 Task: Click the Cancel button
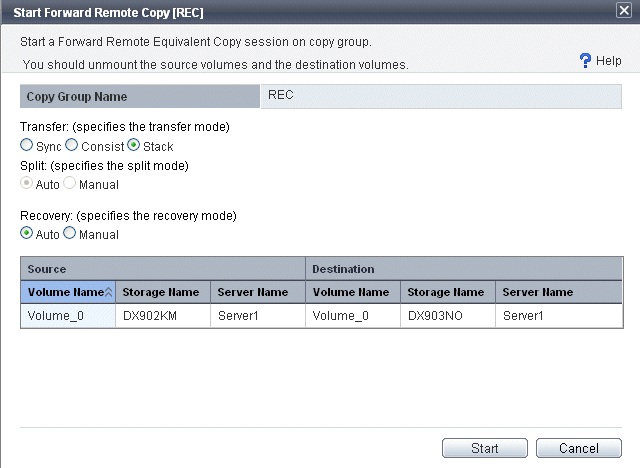[579, 448]
